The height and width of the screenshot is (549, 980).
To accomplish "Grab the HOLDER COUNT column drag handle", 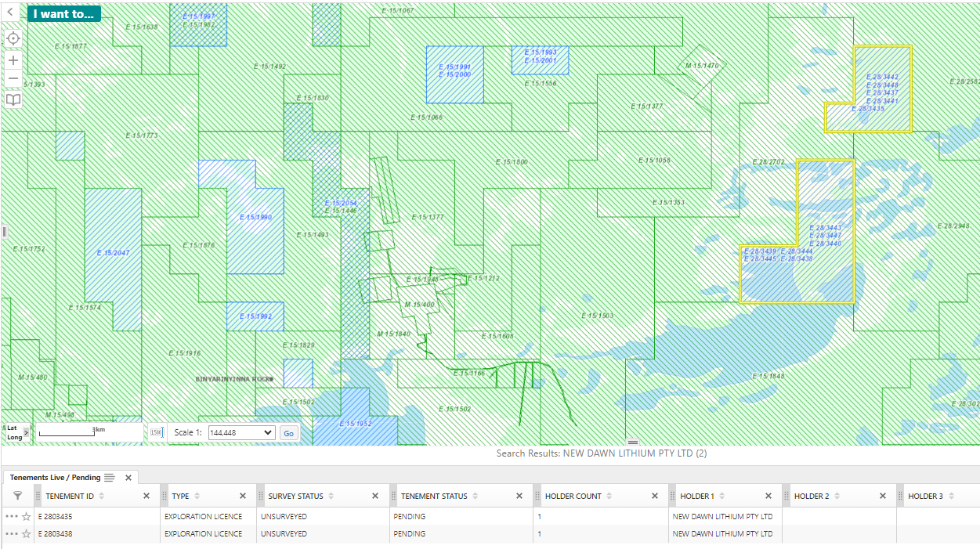I will [538, 496].
